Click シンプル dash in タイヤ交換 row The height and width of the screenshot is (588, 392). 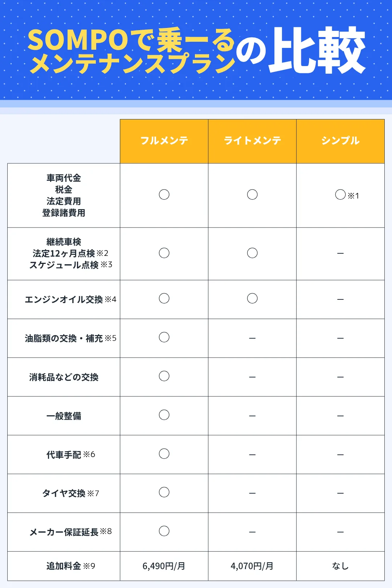[x=340, y=493]
